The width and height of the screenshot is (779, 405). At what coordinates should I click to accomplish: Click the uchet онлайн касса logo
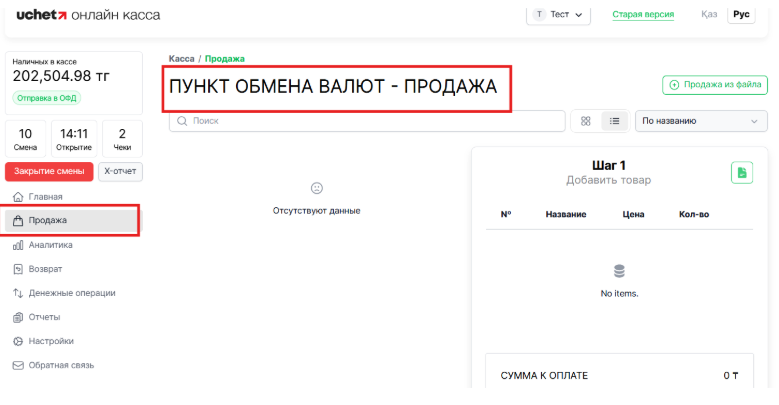coord(88,15)
